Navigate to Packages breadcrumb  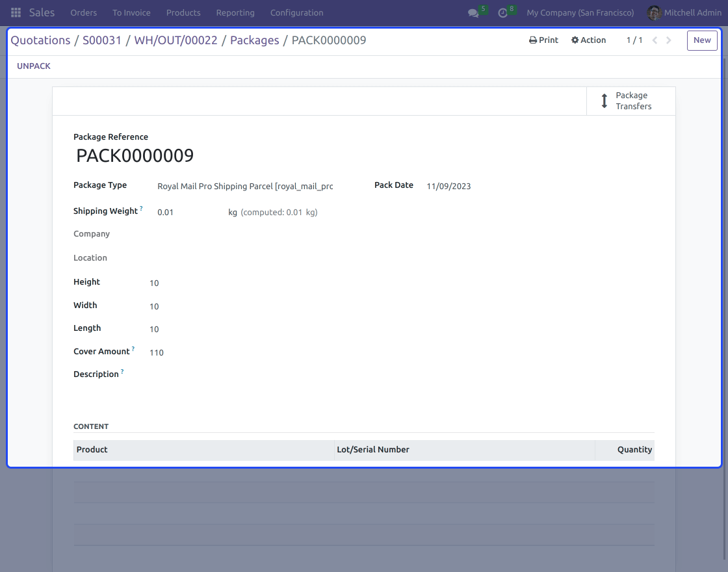(254, 40)
